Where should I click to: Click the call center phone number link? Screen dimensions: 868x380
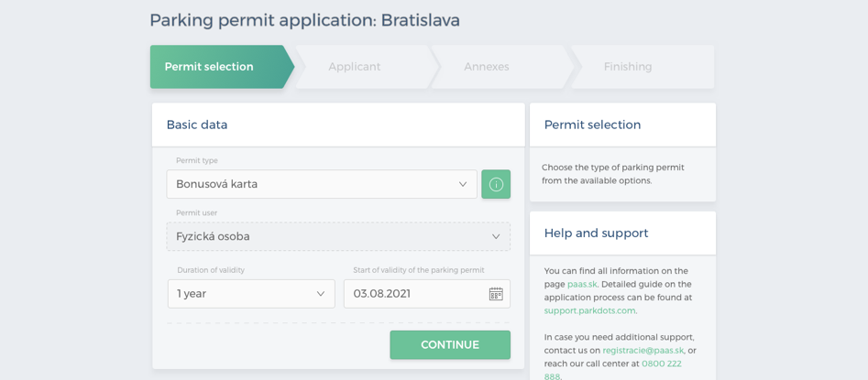click(x=662, y=364)
